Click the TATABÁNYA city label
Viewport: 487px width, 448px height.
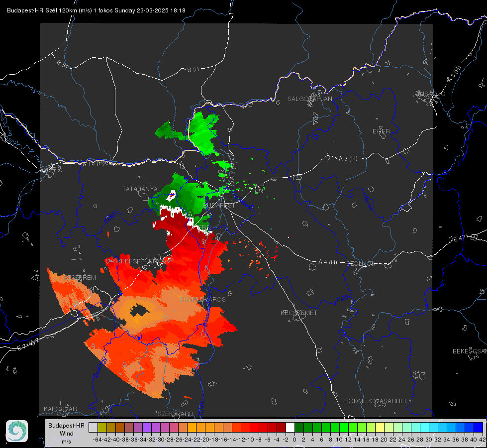coord(140,189)
